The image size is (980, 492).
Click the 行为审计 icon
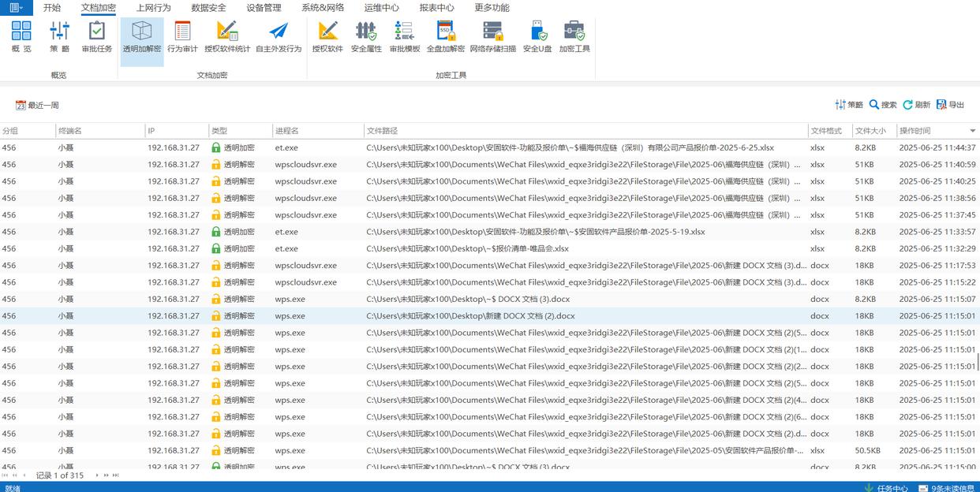[x=182, y=37]
